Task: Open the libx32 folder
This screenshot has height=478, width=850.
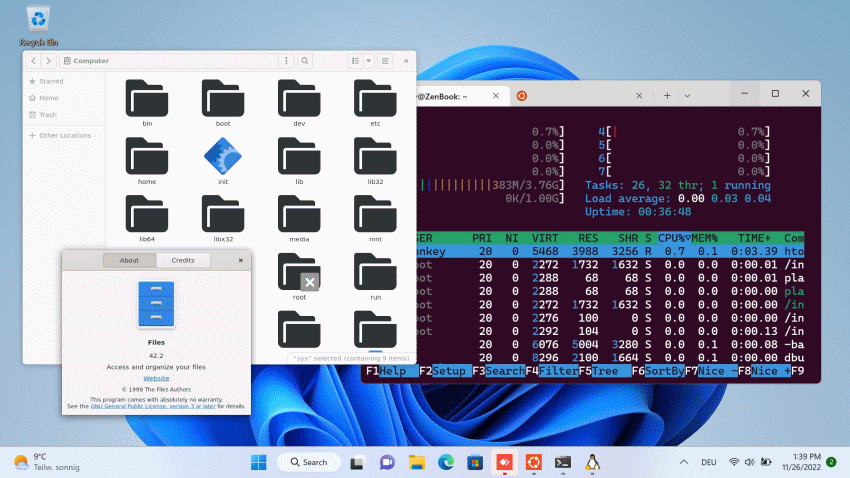Action: tap(223, 218)
